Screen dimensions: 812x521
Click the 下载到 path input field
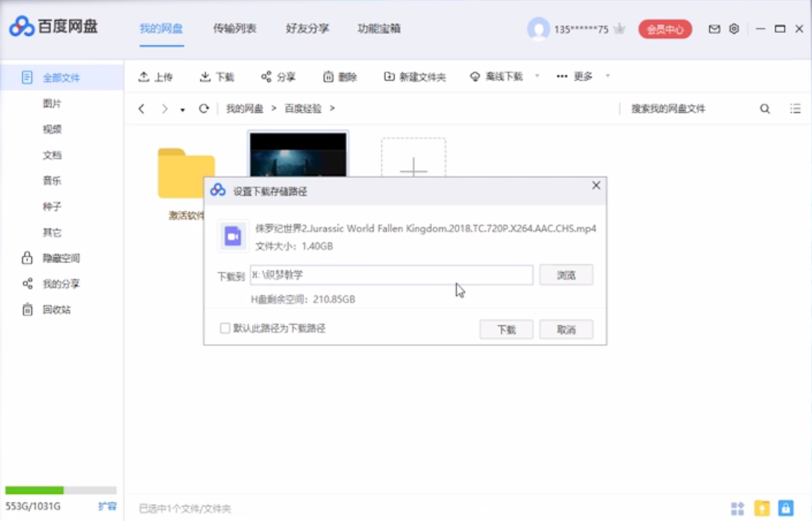pyautogui.click(x=391, y=275)
